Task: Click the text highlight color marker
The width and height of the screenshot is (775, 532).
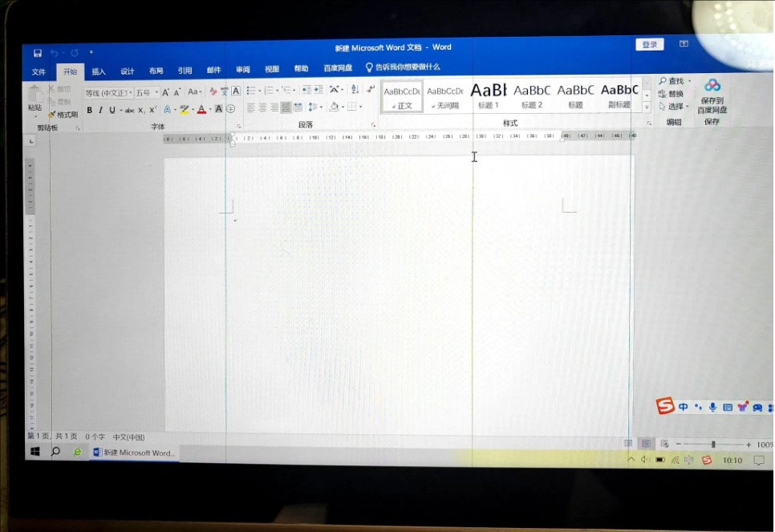Action: coord(184,109)
